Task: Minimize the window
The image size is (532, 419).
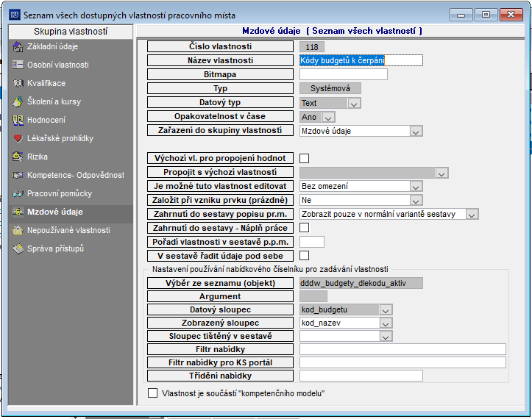Action: (461, 15)
